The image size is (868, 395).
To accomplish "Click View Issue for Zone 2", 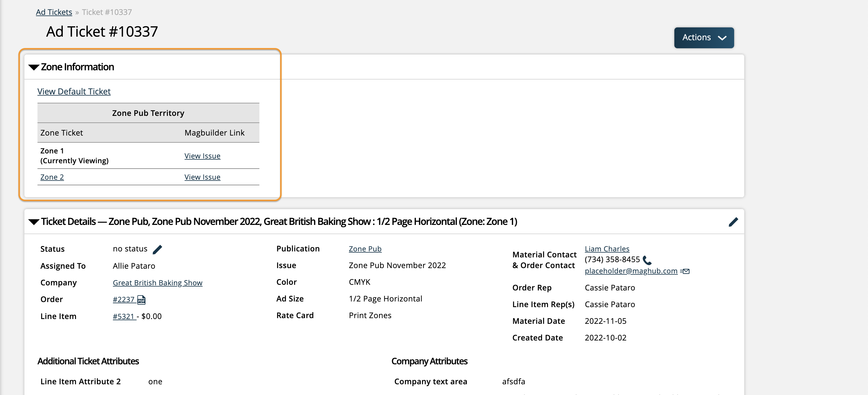I will click(x=203, y=177).
